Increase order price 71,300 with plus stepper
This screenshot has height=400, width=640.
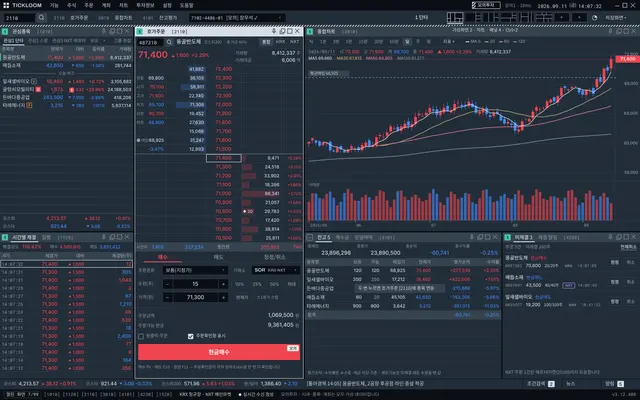pyautogui.click(x=223, y=298)
